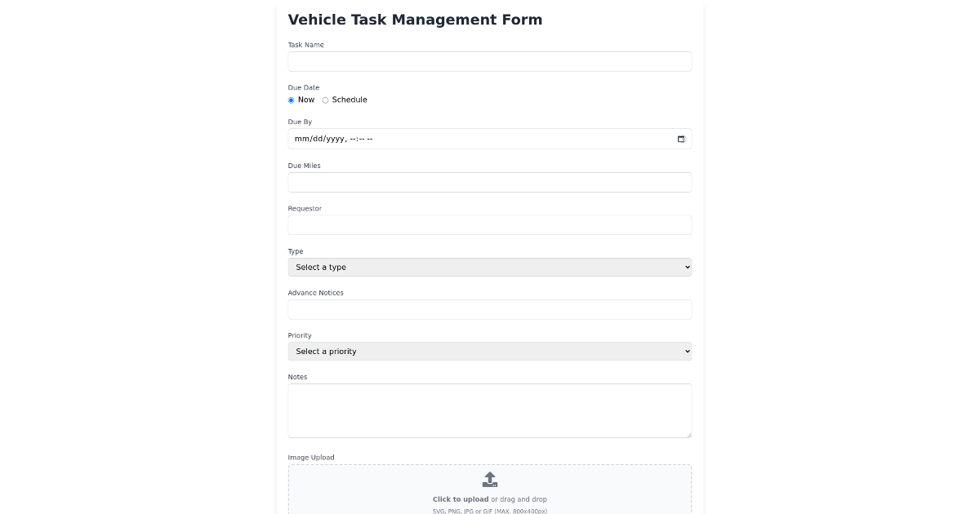Click the Notes textarea resize grip

coord(688,436)
